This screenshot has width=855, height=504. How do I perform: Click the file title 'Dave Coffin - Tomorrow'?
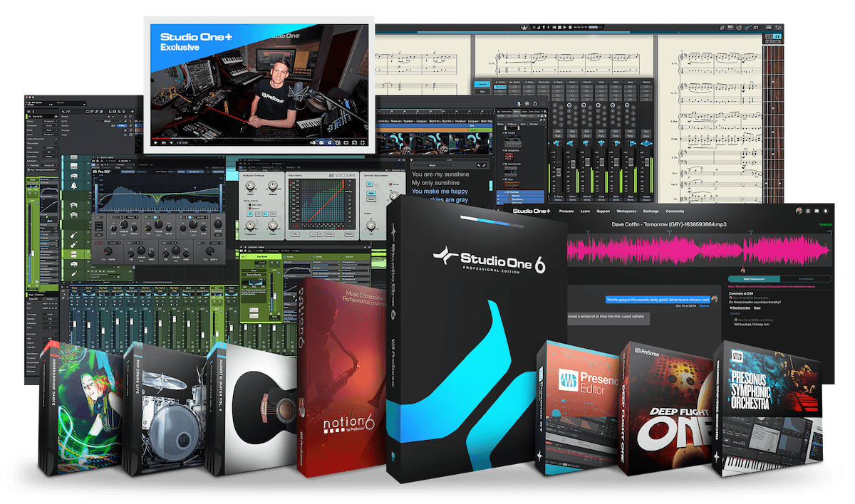click(x=669, y=224)
